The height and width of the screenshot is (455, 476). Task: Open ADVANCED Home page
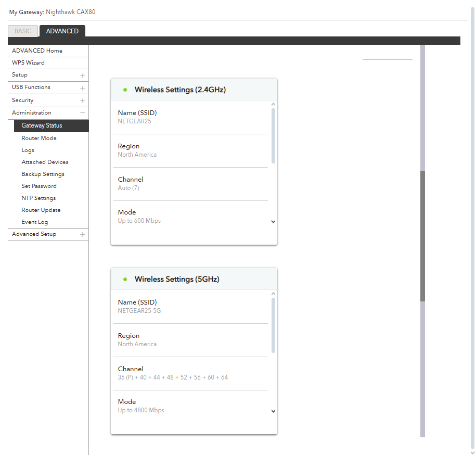tap(37, 50)
